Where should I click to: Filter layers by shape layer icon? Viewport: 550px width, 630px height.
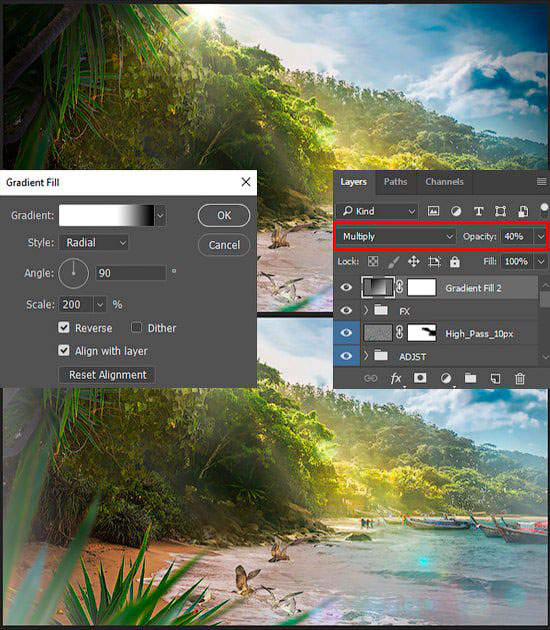coord(500,211)
